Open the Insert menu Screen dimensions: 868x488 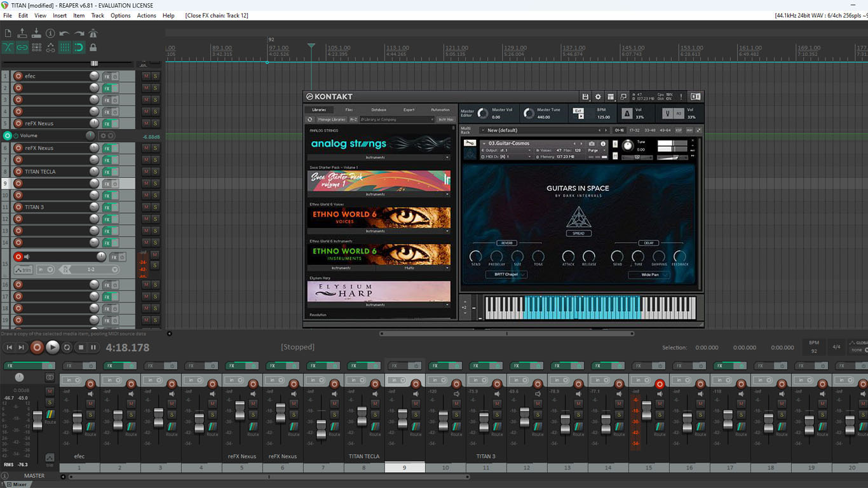click(x=60, y=15)
